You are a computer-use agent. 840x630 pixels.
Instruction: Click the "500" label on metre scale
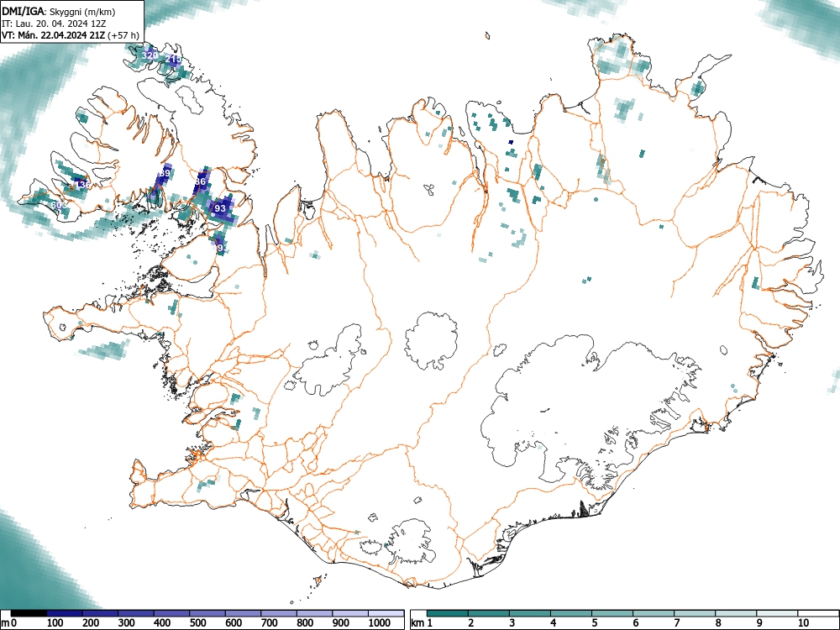pyautogui.click(x=197, y=622)
